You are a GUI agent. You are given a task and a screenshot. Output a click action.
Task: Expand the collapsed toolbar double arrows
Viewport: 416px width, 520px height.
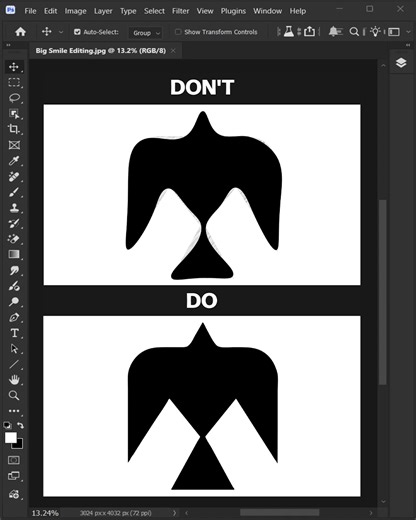8,45
